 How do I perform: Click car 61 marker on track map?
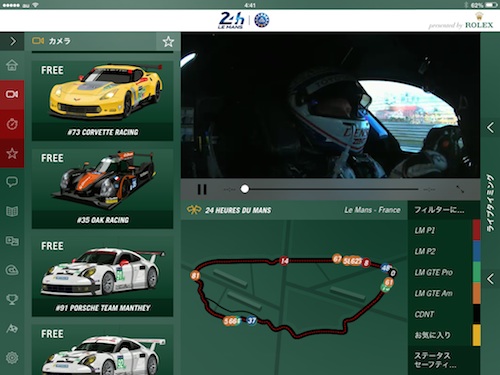coord(388,282)
